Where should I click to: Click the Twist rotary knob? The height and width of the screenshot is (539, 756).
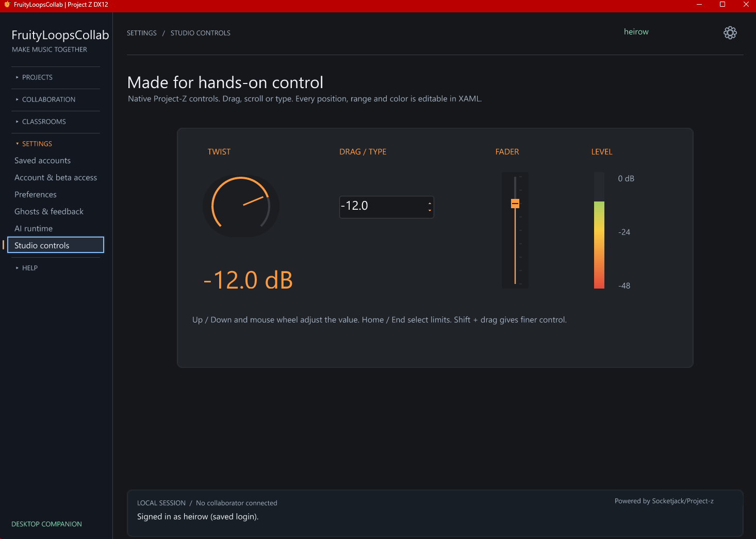(x=241, y=206)
